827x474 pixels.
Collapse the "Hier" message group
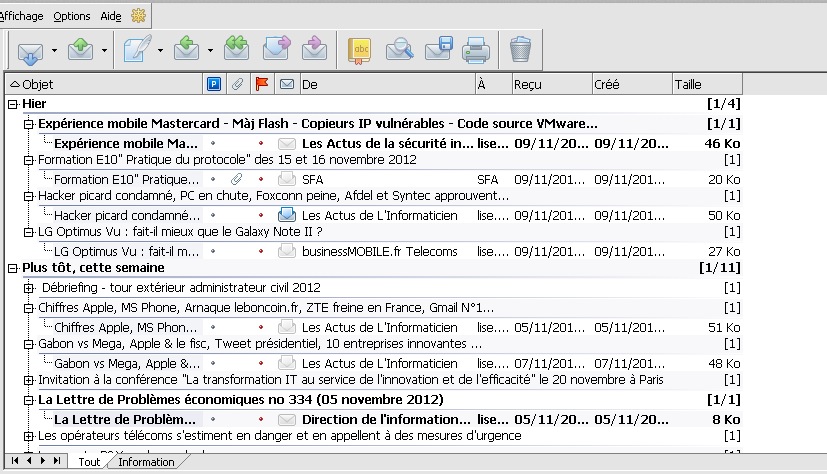(13, 104)
